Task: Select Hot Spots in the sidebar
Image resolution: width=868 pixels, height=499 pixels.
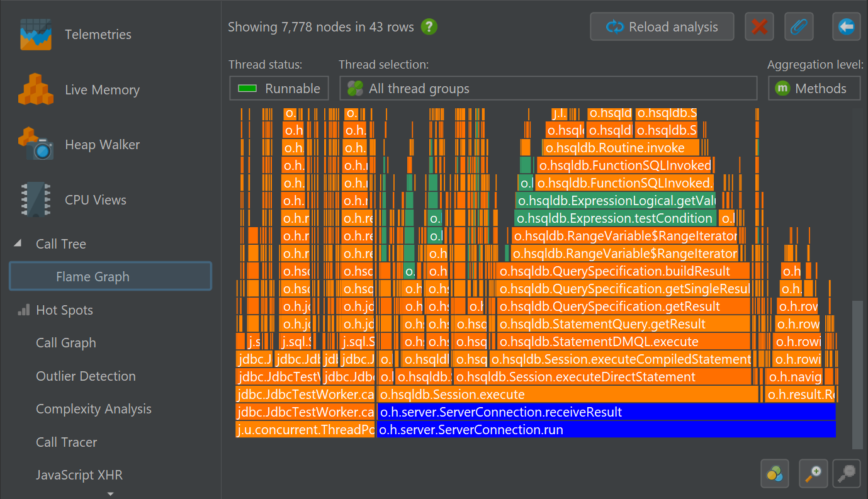Action: 64,310
